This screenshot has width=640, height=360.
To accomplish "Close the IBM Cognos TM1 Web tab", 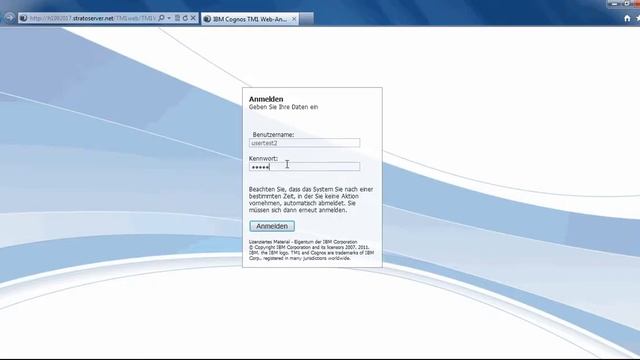I will tap(294, 19).
